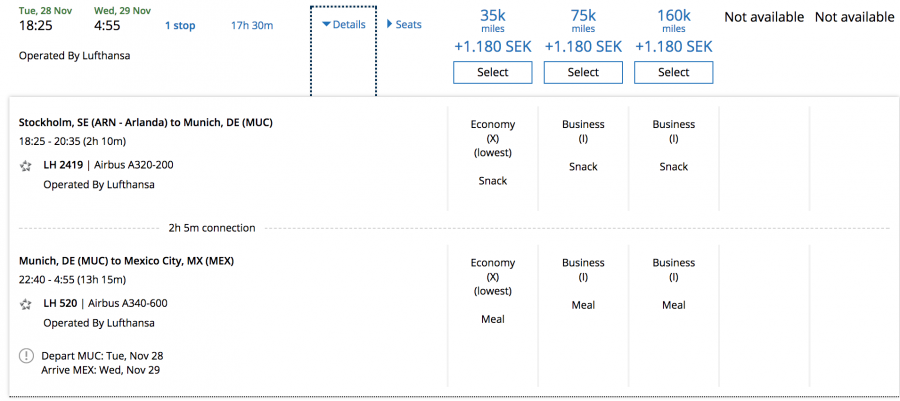Expand the Seats section
900x401 pixels.
[404, 24]
